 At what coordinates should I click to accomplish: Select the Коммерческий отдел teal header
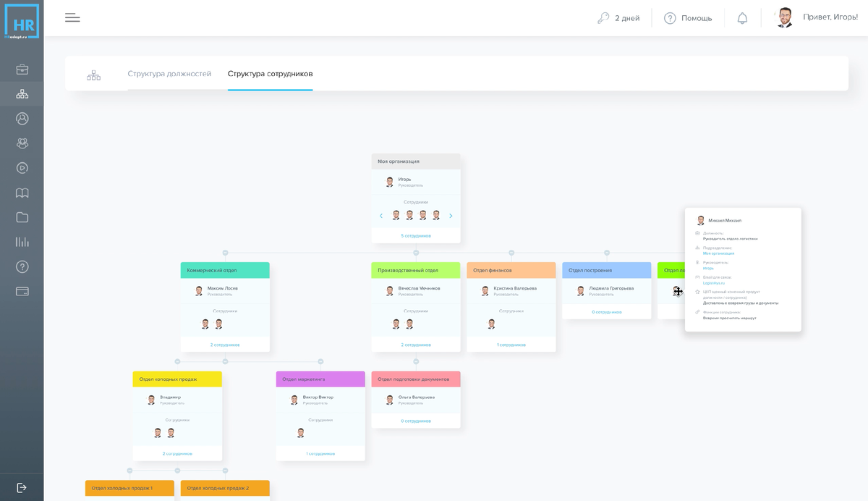point(225,270)
